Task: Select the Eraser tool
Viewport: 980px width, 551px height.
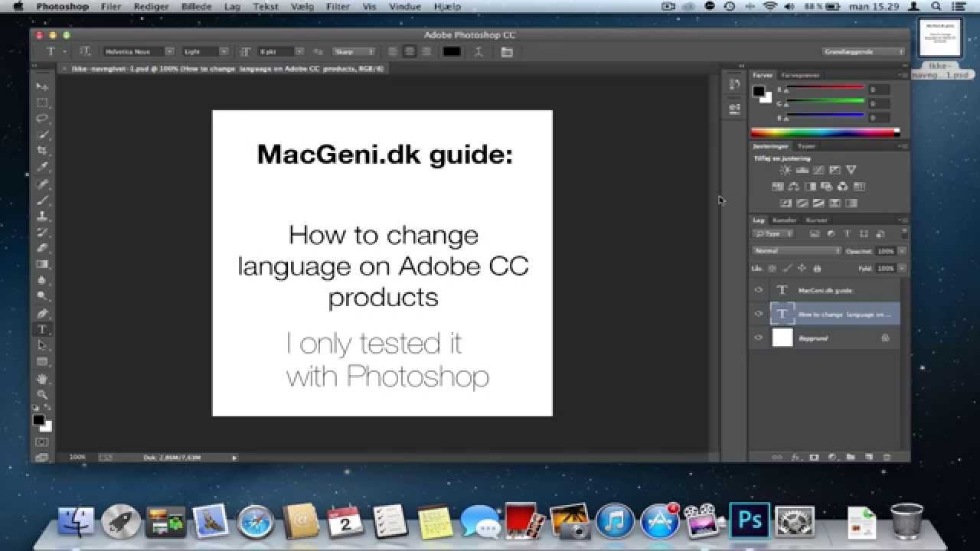Action: coord(42,248)
